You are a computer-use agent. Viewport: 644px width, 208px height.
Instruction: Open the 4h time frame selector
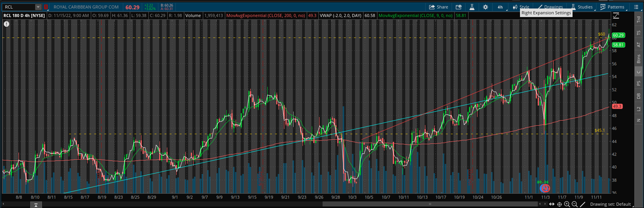pyautogui.click(x=500, y=7)
